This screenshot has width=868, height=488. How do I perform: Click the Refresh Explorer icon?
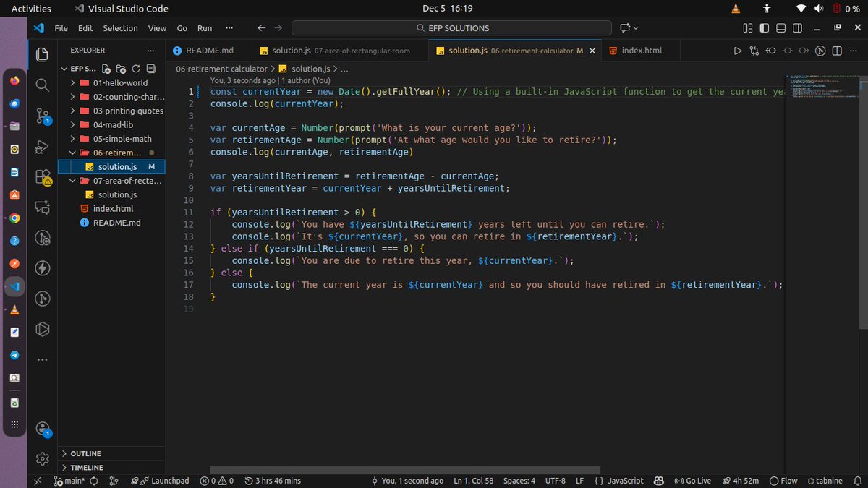(x=136, y=68)
